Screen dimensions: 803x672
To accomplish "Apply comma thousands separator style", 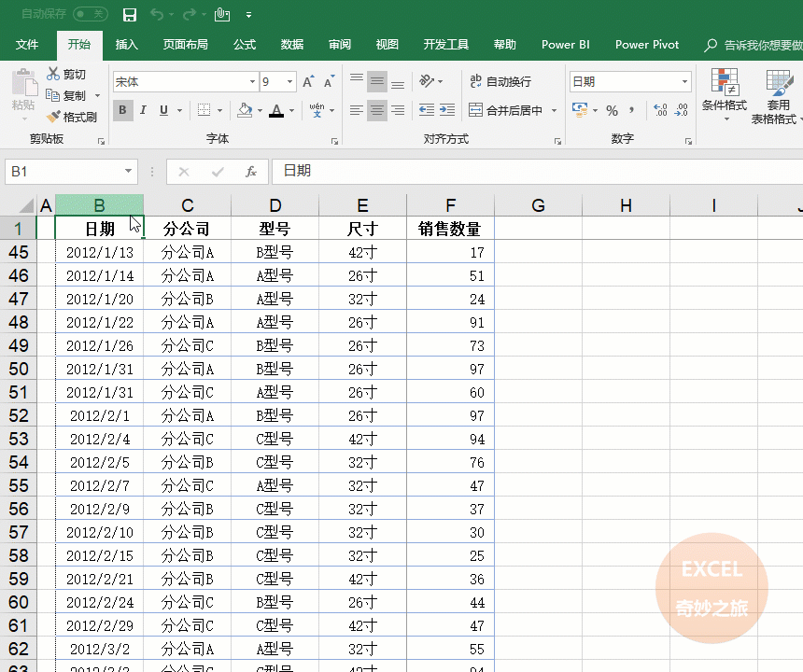I will 631,110.
